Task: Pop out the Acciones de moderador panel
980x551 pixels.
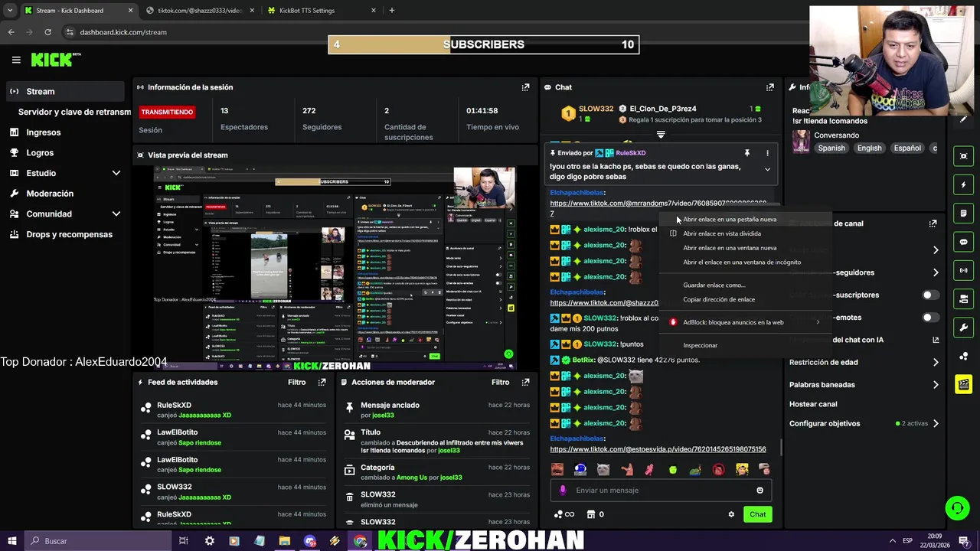Action: pyautogui.click(x=525, y=382)
